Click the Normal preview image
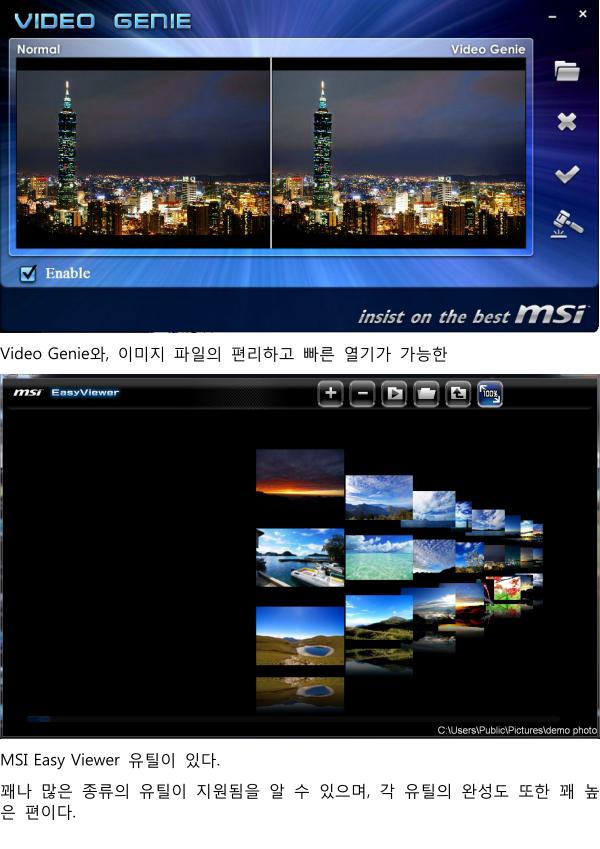 click(143, 153)
